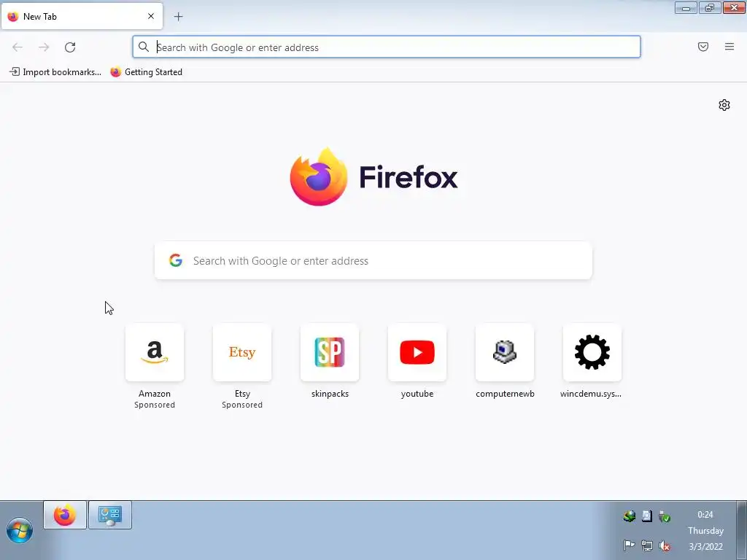Click the address bar search field

tap(387, 47)
